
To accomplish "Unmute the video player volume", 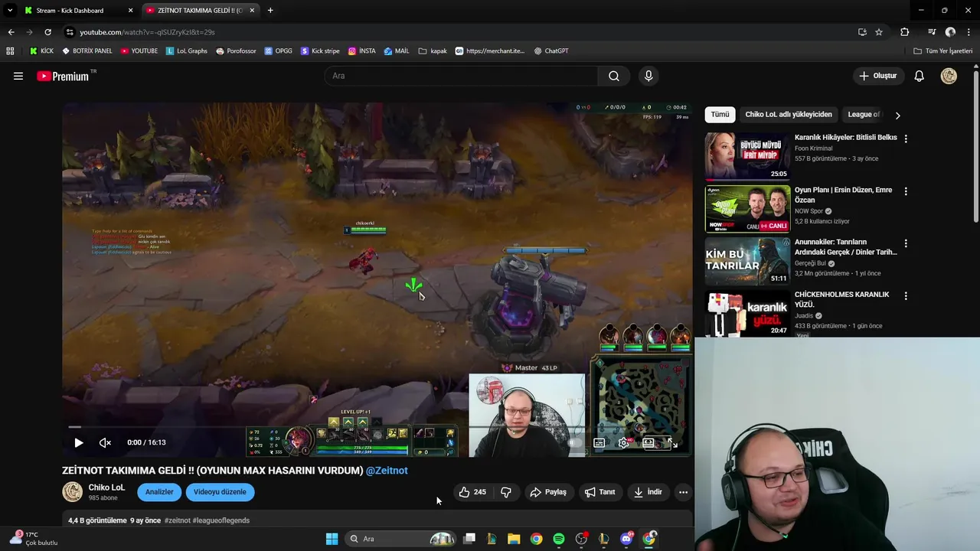I will coord(105,442).
